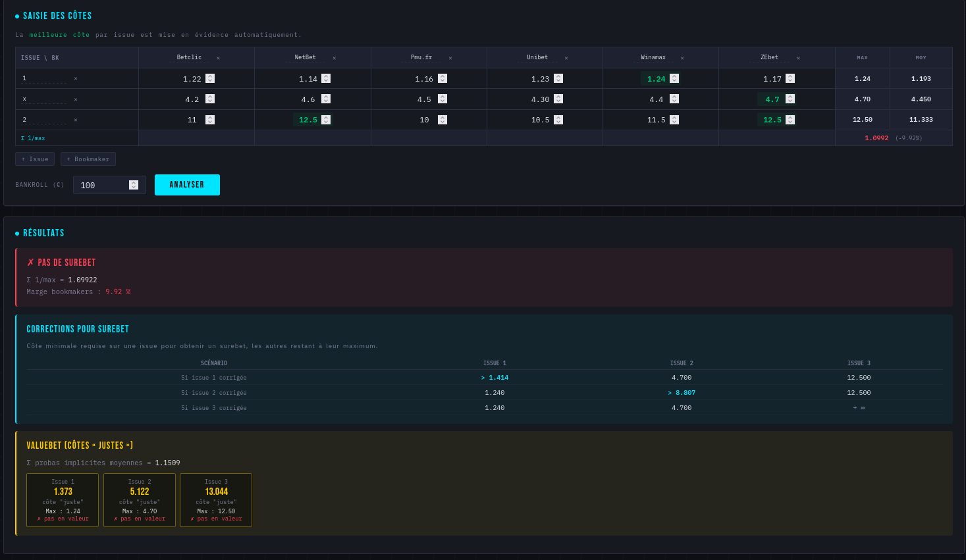966x560 pixels.
Task: Add a new issue with + Issue
Action: [34, 159]
